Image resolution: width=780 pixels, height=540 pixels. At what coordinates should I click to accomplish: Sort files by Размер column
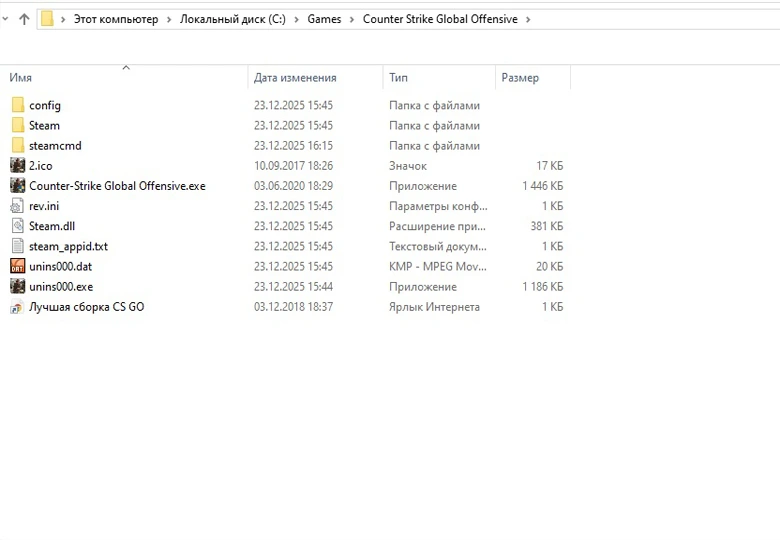click(520, 78)
